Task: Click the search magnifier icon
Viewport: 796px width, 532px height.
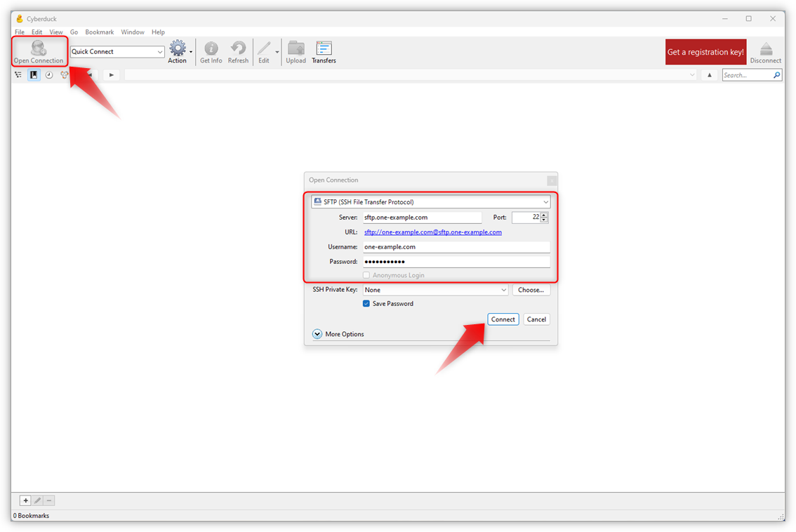Action: tap(777, 74)
